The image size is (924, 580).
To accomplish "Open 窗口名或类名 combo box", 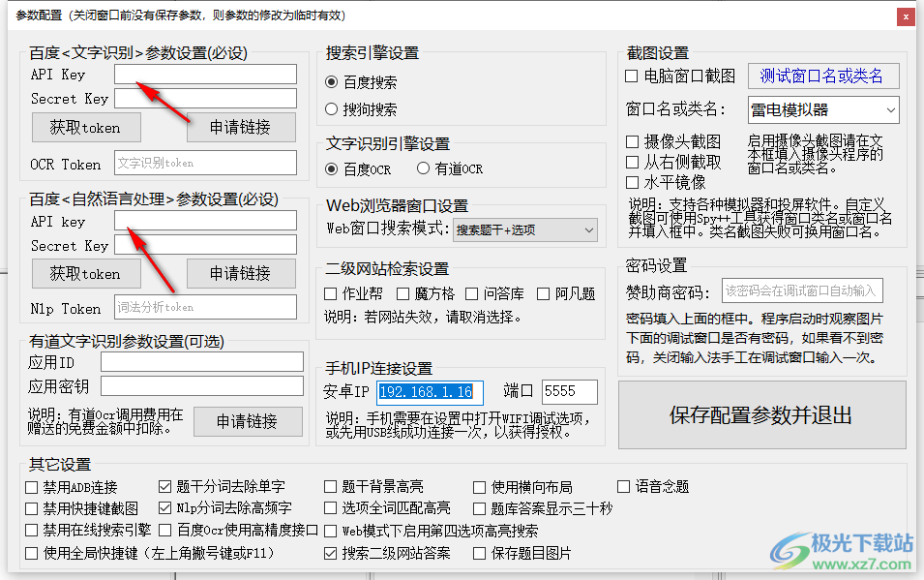I will click(823, 109).
